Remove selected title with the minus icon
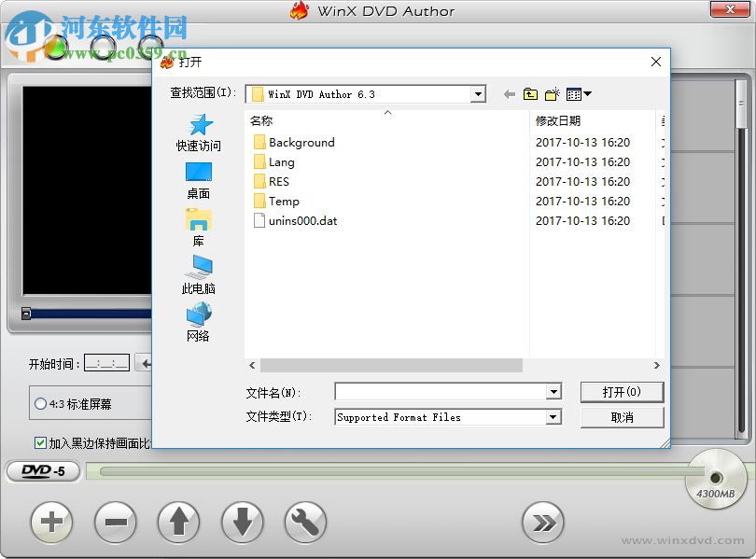Image resolution: width=756 pixels, height=559 pixels. coord(115,523)
